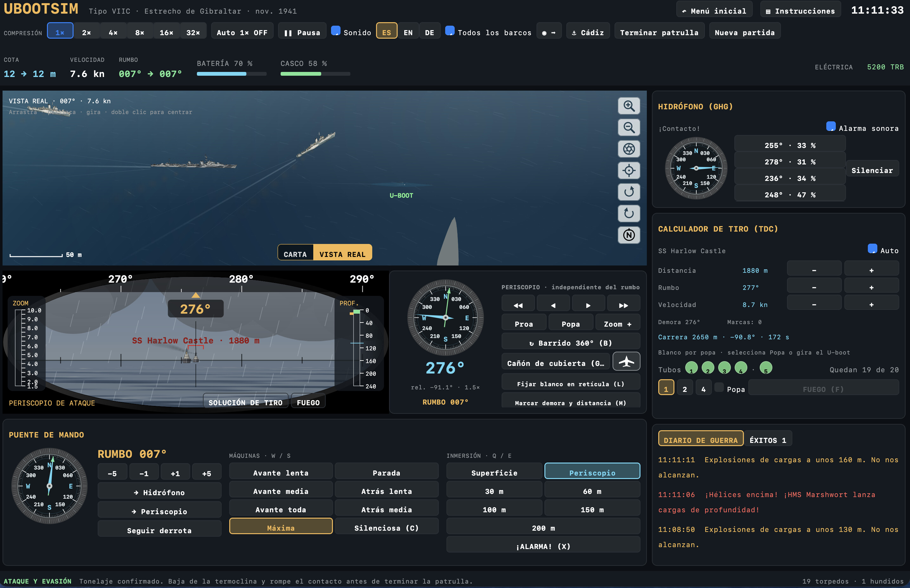The width and height of the screenshot is (910, 588).
Task: Click the CASCO 58 % hull bar
Action: [x=315, y=74]
